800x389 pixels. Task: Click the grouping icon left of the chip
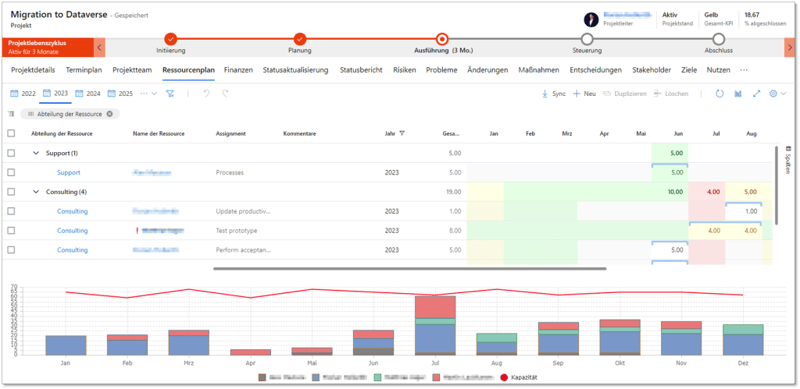click(11, 114)
